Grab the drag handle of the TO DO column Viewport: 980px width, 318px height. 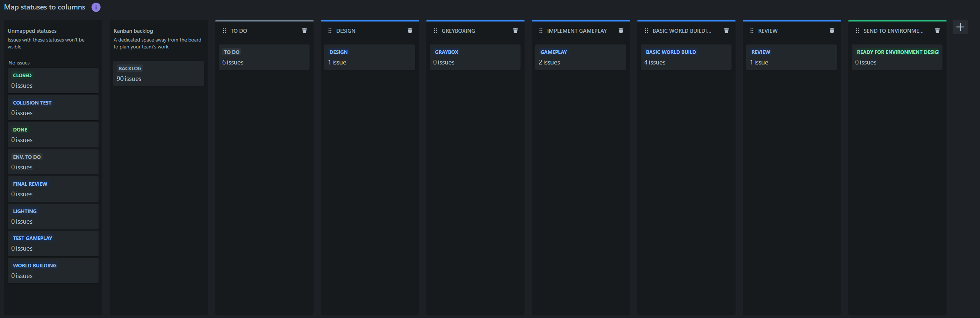coord(224,31)
